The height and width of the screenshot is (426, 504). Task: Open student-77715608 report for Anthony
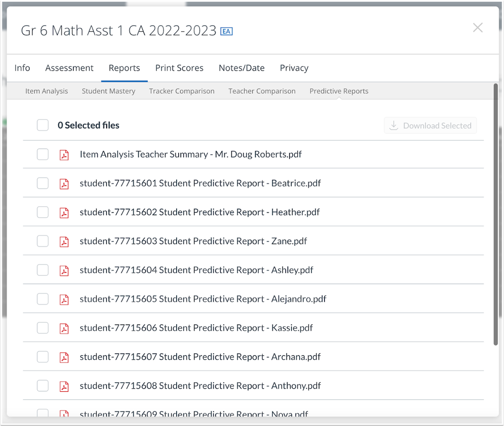(x=200, y=386)
